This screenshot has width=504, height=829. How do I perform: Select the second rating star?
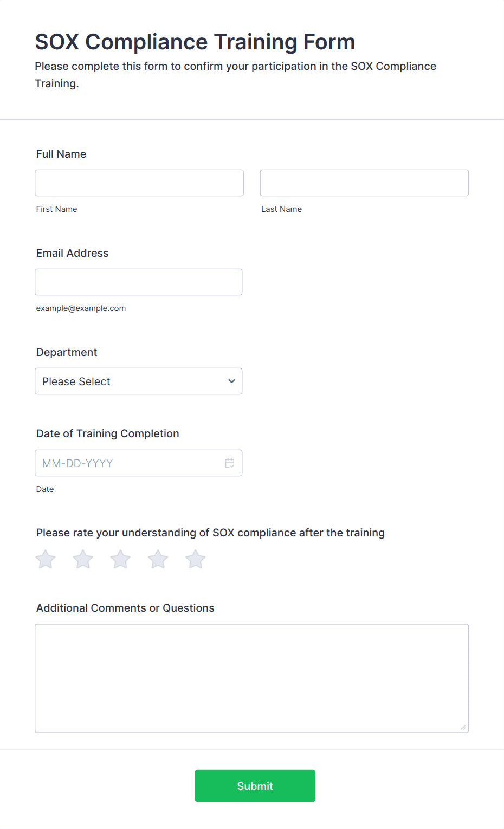[83, 559]
